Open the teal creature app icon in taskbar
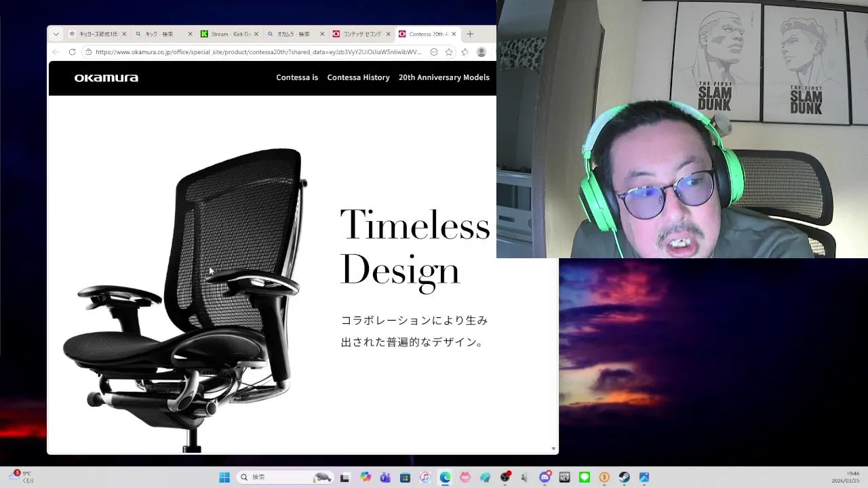This screenshot has height=488, width=868. pyautogui.click(x=485, y=477)
